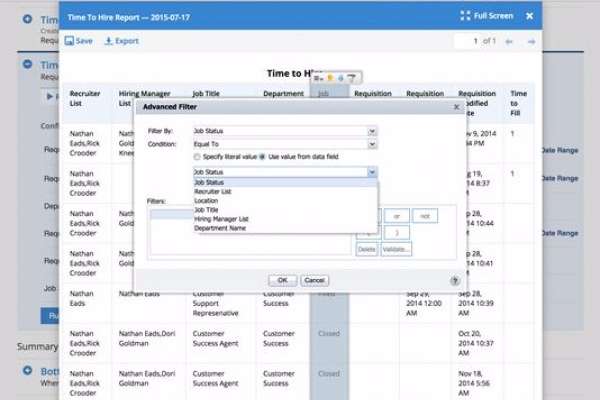This screenshot has width=600, height=400.
Task: Go to next page arrow
Action: [x=531, y=41]
